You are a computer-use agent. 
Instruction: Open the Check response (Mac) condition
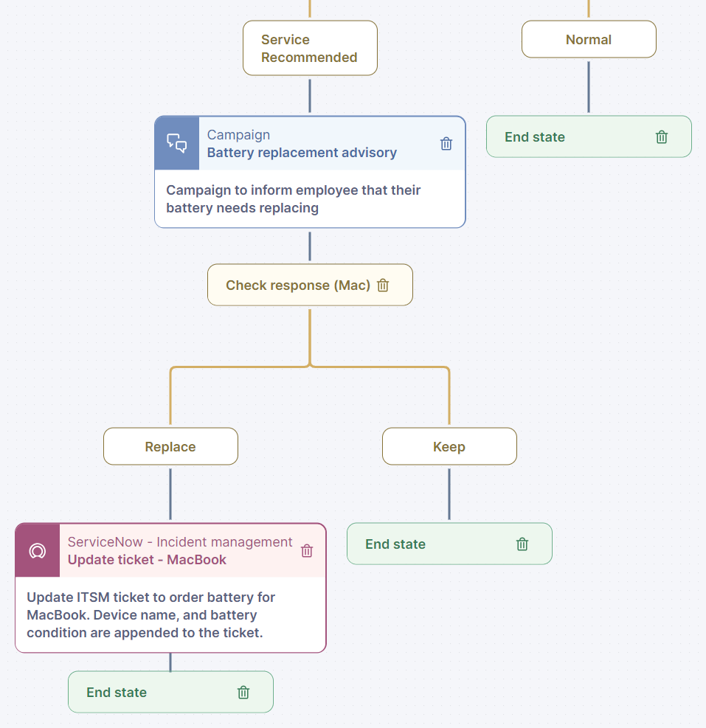tap(297, 285)
